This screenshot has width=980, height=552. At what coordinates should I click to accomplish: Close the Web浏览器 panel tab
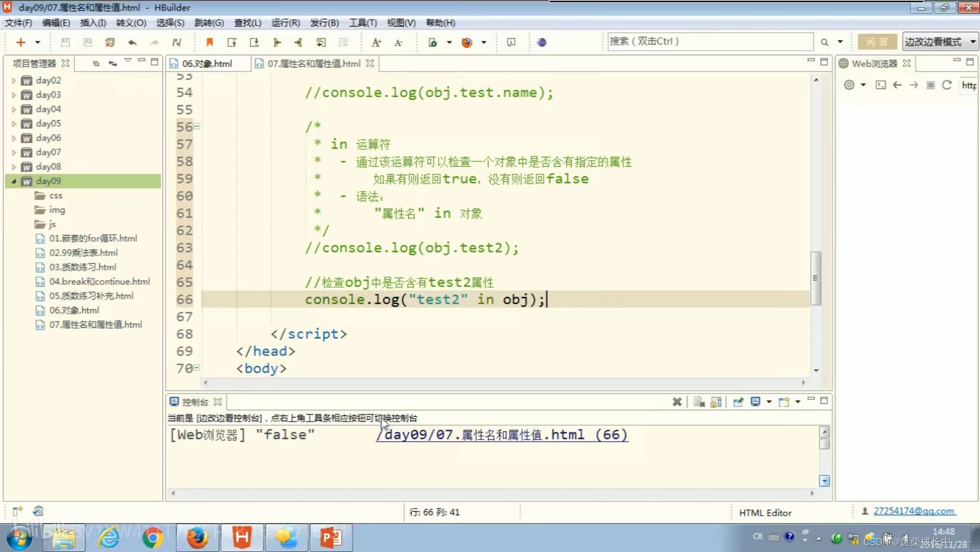907,63
